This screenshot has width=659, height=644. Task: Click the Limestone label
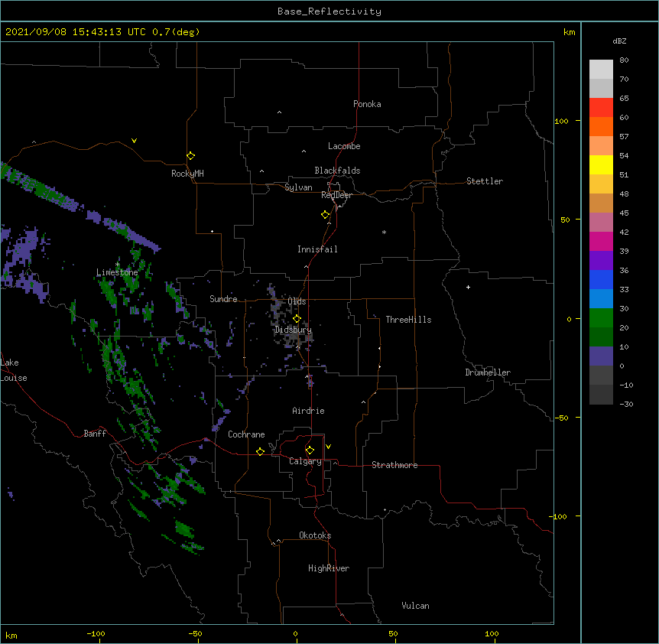click(117, 272)
